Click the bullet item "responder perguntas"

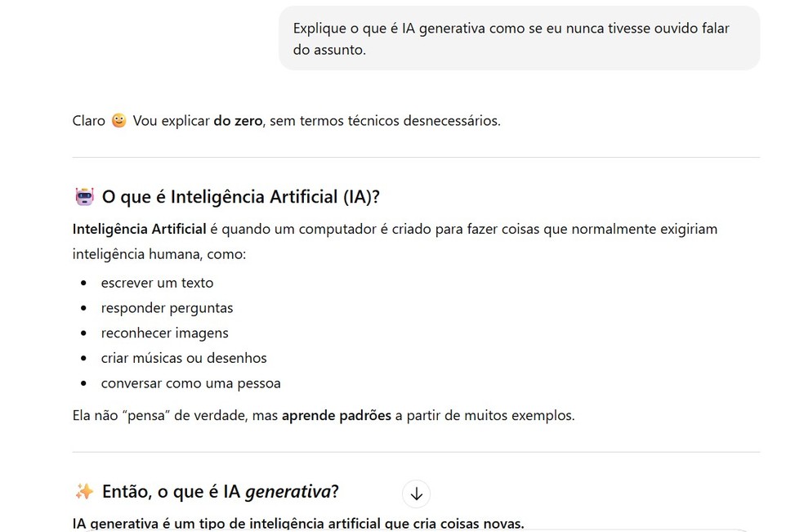[167, 308]
